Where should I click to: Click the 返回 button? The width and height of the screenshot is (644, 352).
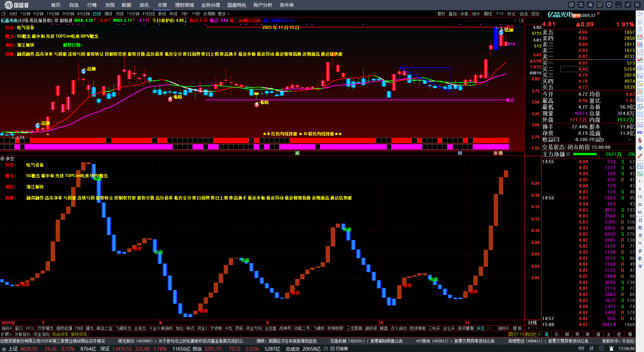pyautogui.click(x=535, y=14)
